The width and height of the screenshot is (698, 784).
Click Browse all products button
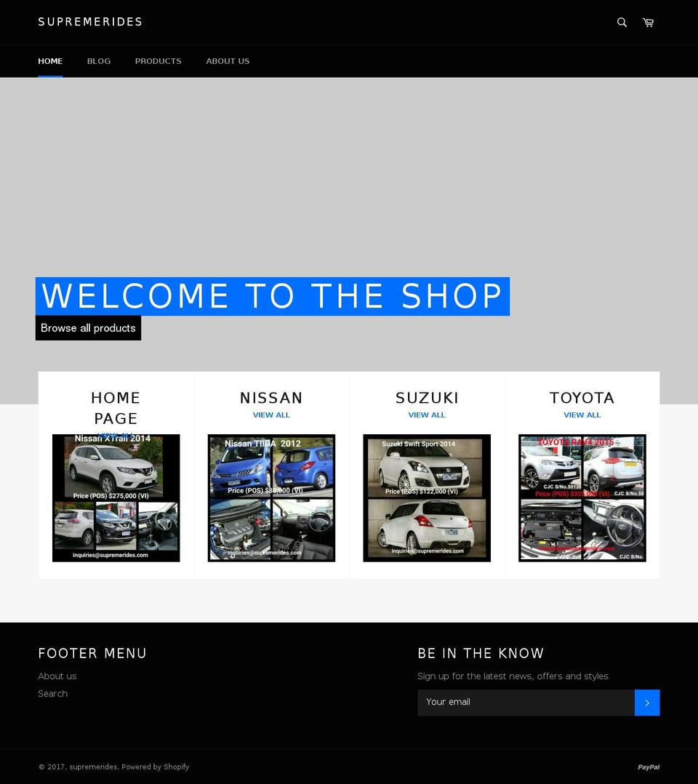pyautogui.click(x=88, y=328)
